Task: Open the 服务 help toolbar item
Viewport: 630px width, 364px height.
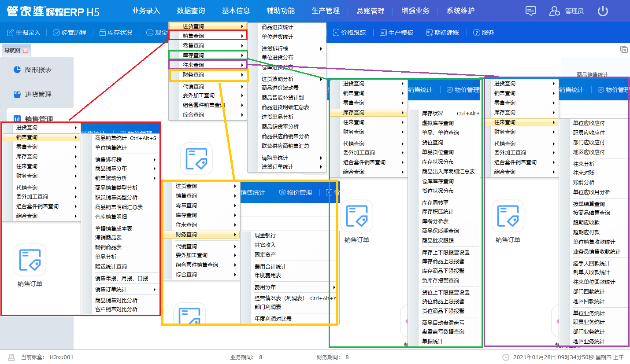Action: [483, 33]
